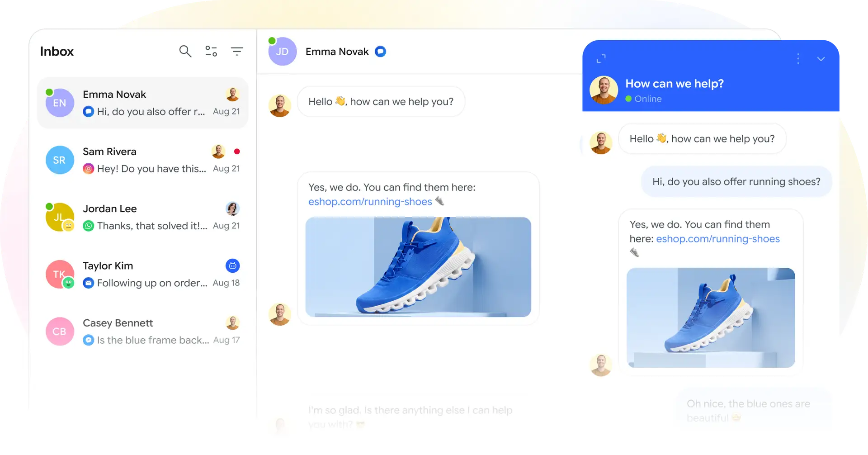This screenshot has width=868, height=455.
Task: Click agent avatar in widget header
Action: [x=604, y=90]
